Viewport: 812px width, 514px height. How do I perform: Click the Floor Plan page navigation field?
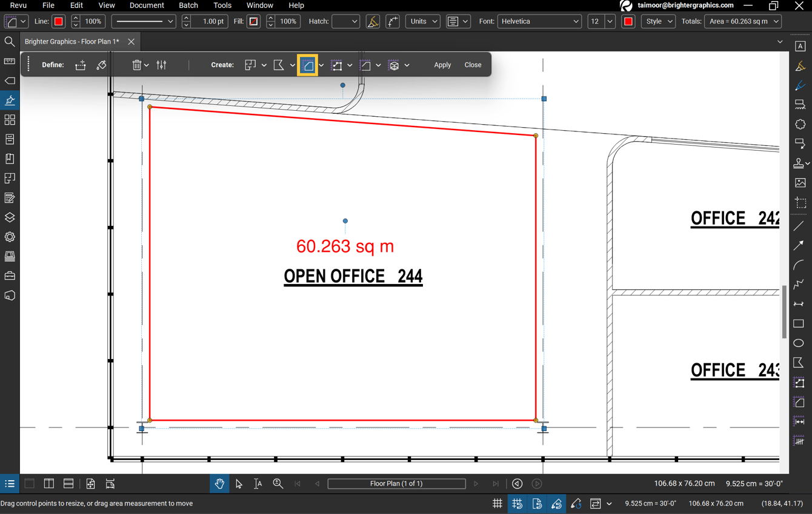(x=396, y=483)
